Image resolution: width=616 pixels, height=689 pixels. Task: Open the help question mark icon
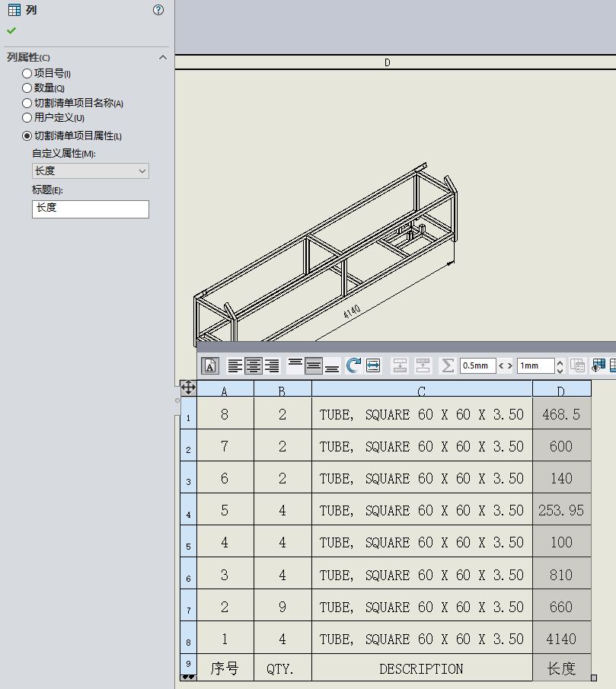(158, 10)
